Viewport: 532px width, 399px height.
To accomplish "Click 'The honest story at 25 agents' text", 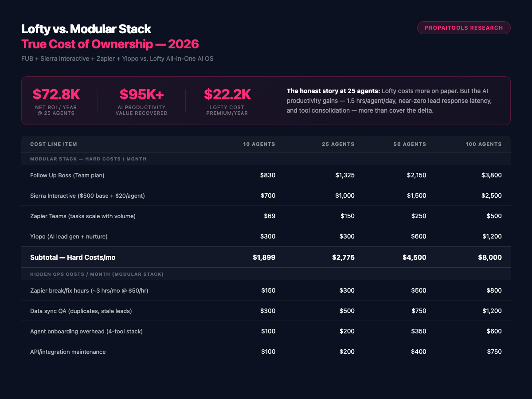I will click(333, 91).
